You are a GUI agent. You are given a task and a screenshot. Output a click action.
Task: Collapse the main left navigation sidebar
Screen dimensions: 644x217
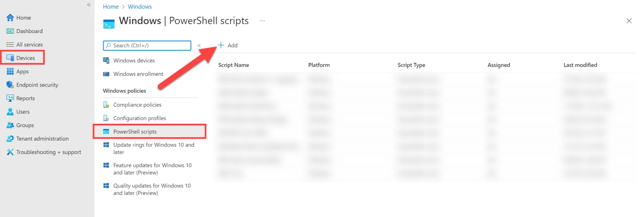click(x=89, y=5)
